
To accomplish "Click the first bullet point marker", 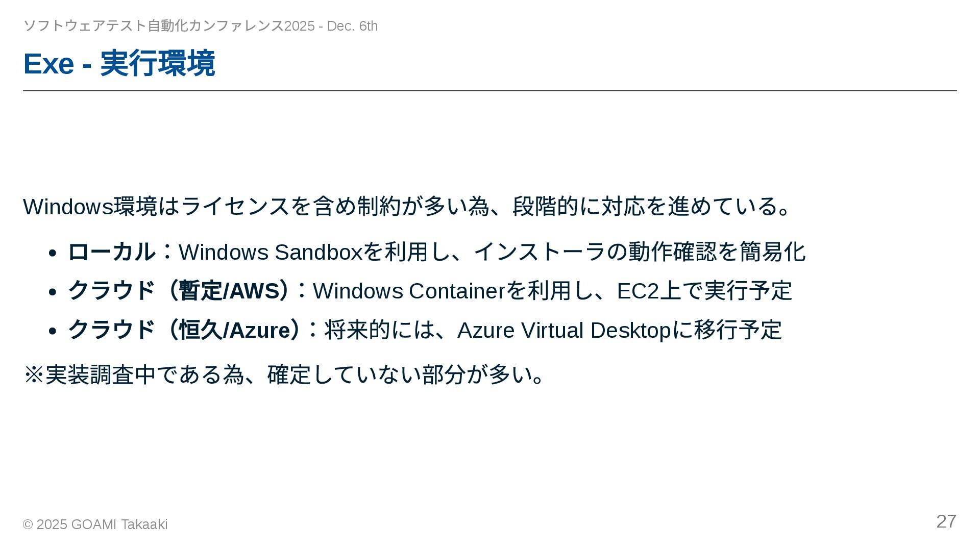I will tap(52, 253).
